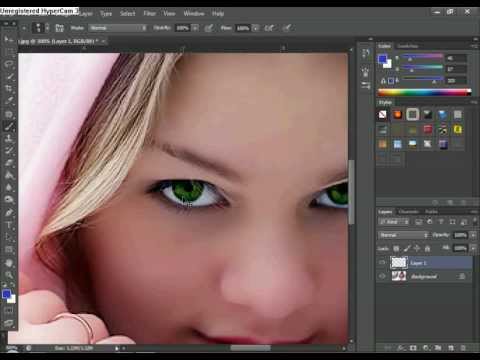Select the History Brush tool
480x360 pixels.
9,150
